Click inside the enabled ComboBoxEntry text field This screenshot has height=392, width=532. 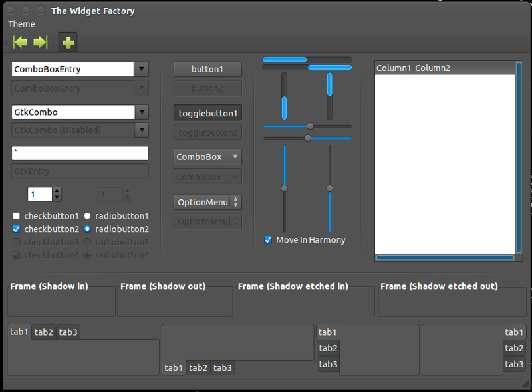coord(72,69)
